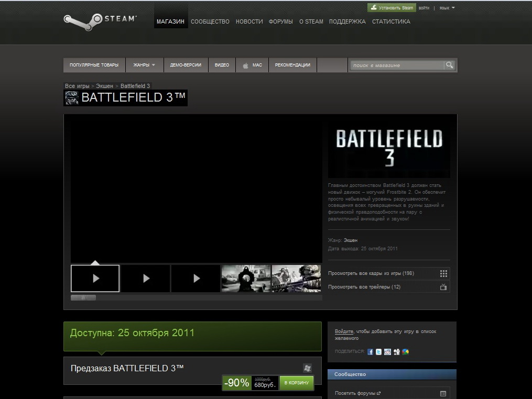This screenshot has width=532, height=399.
Task: Share on Reddit
Action: coord(387,352)
